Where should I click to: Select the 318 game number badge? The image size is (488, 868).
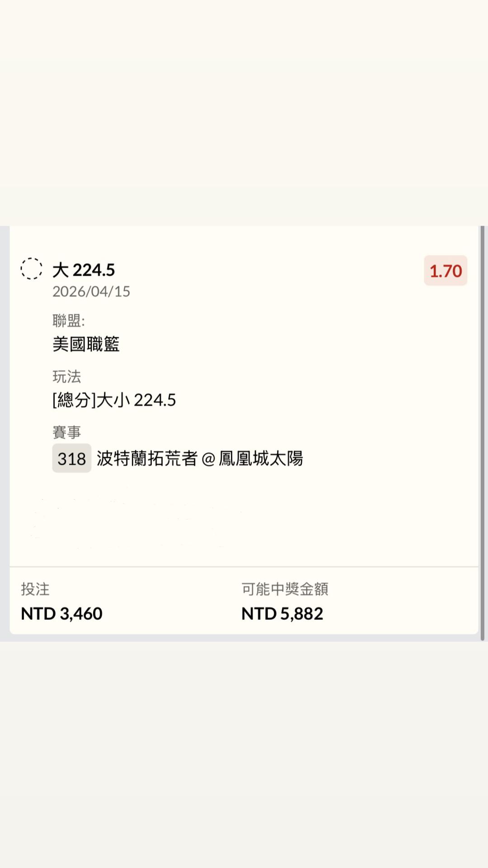[x=72, y=458]
